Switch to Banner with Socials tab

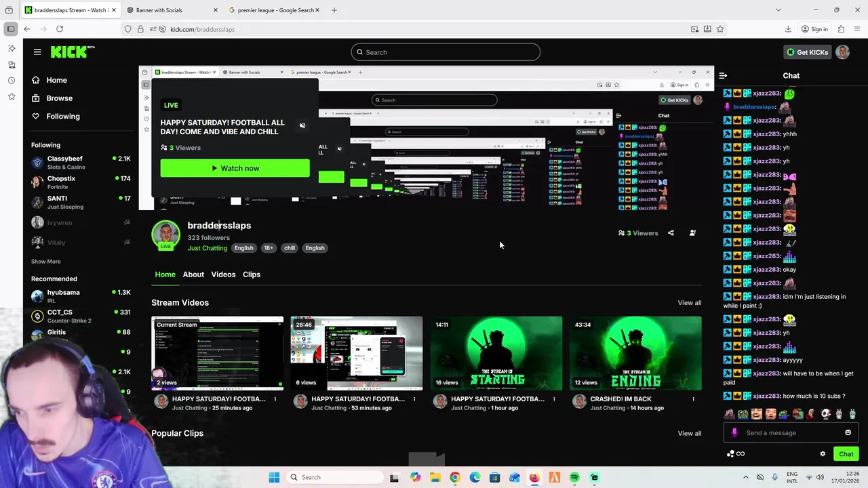172,10
